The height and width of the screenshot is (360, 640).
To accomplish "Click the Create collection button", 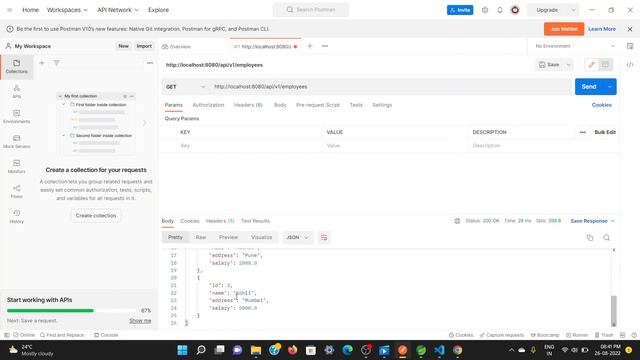I will [x=96, y=216].
